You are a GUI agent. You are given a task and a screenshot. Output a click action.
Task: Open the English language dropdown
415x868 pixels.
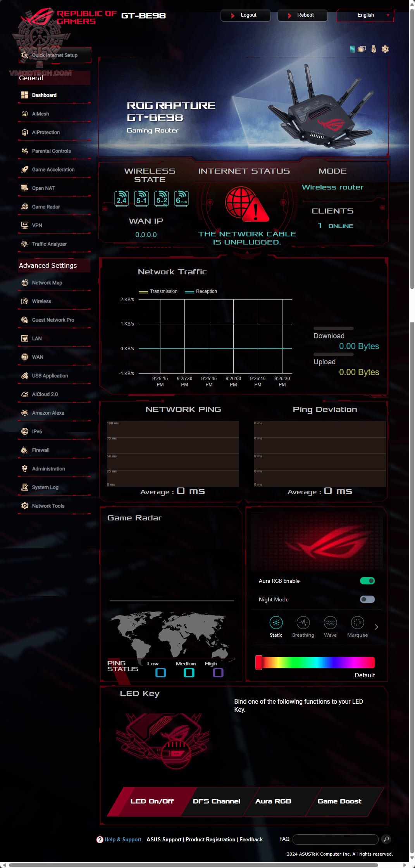click(365, 15)
